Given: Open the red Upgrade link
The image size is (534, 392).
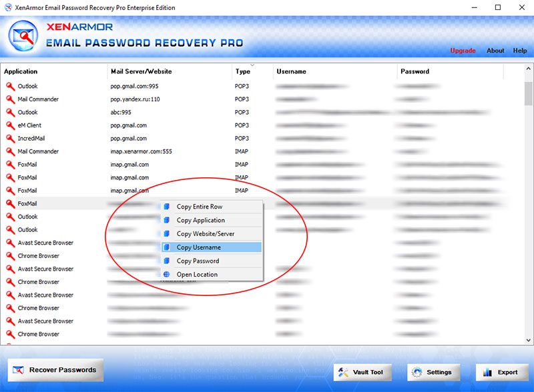Looking at the screenshot, I should 463,51.
